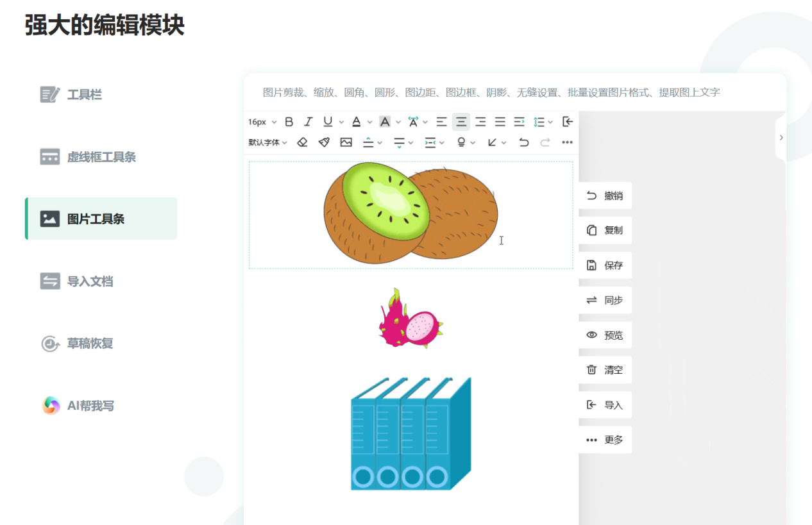Undo via toolbar curved arrow
812x525 pixels.
pyautogui.click(x=524, y=142)
